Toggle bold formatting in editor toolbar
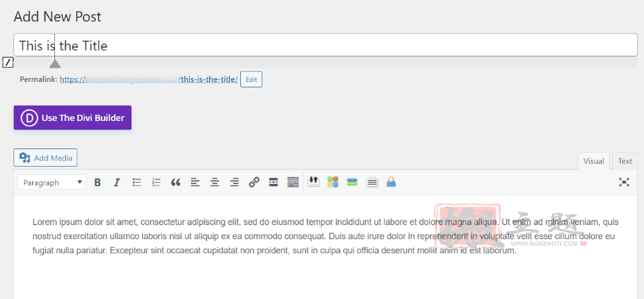Screen dimensions: 644x299 point(97,182)
